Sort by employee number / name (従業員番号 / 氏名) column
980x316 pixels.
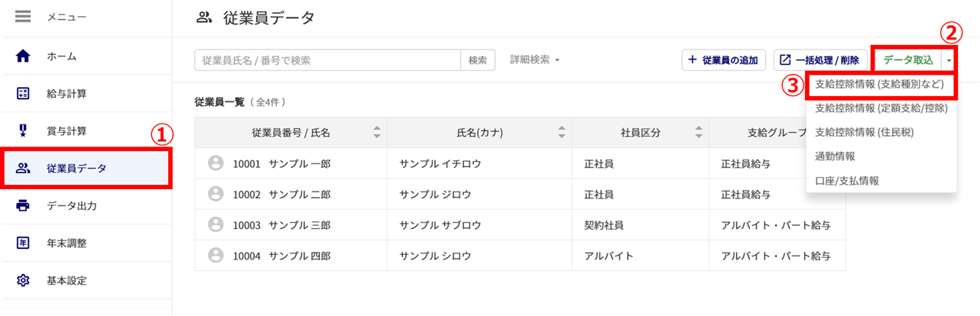[376, 132]
